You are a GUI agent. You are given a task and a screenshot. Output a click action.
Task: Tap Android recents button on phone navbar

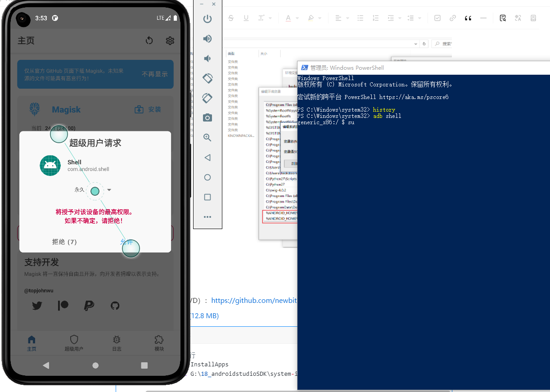(144, 365)
